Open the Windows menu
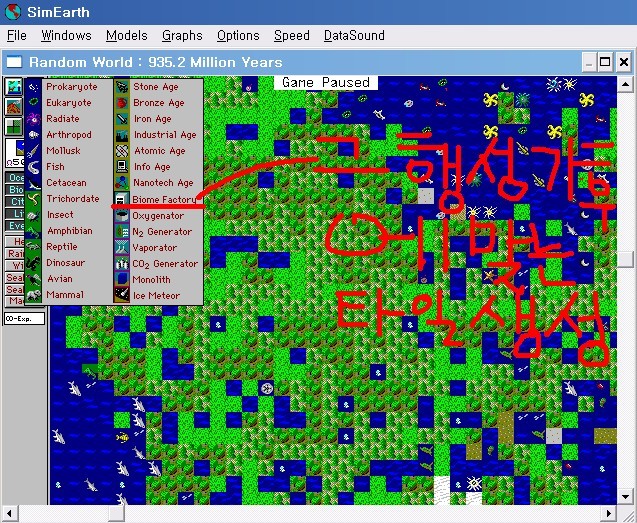The image size is (637, 523). 66,35
